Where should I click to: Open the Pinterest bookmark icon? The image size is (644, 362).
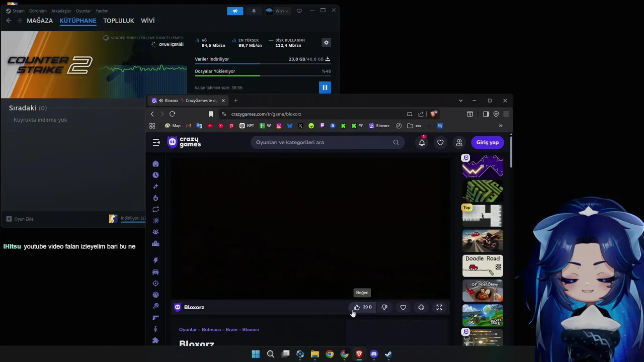pos(231,126)
